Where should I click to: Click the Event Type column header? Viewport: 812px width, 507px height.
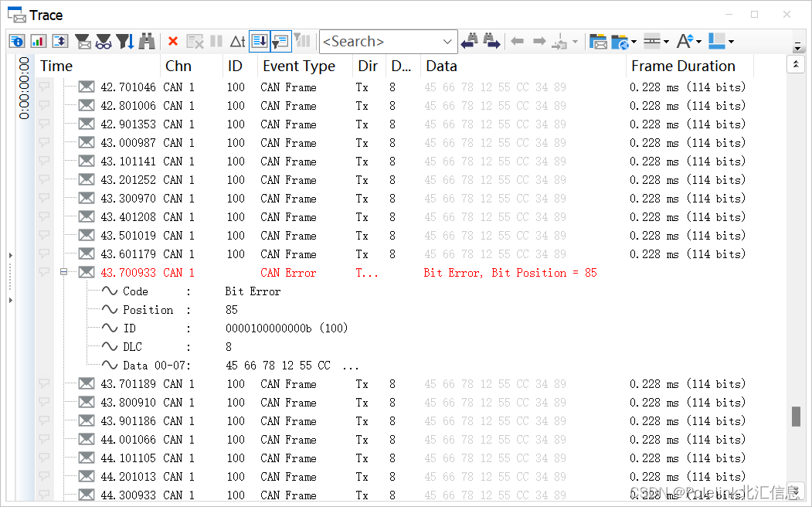(x=304, y=66)
